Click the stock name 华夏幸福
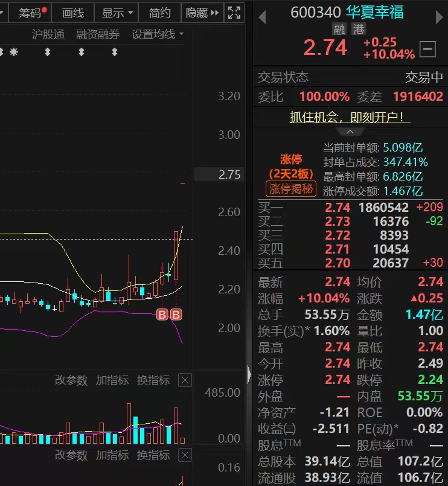The height and width of the screenshot is (486, 448). (374, 12)
